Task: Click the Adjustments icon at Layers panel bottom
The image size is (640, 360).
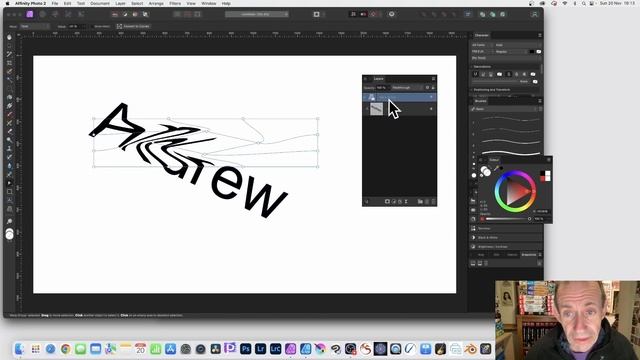Action: pyautogui.click(x=394, y=202)
